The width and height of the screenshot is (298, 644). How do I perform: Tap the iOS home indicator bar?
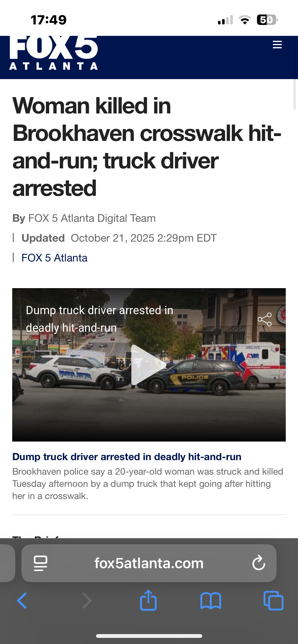(149, 636)
